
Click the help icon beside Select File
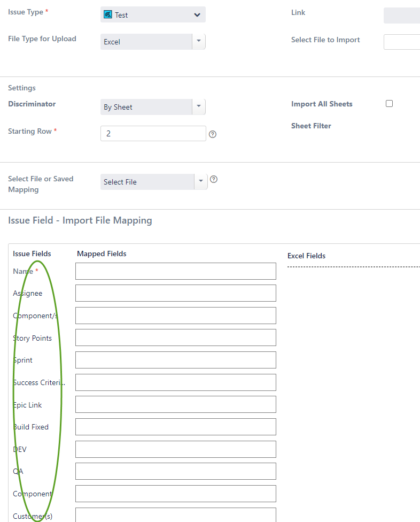(213, 179)
